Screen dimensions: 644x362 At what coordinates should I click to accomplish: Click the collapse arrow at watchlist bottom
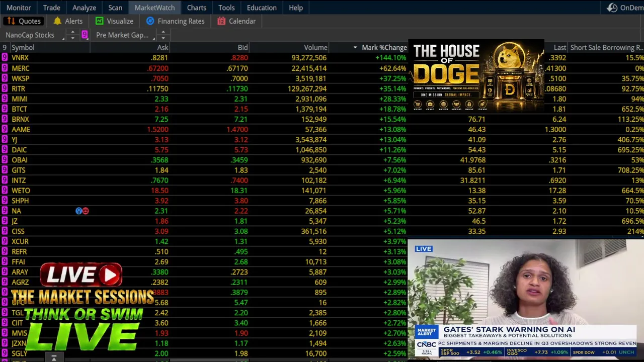click(x=54, y=357)
